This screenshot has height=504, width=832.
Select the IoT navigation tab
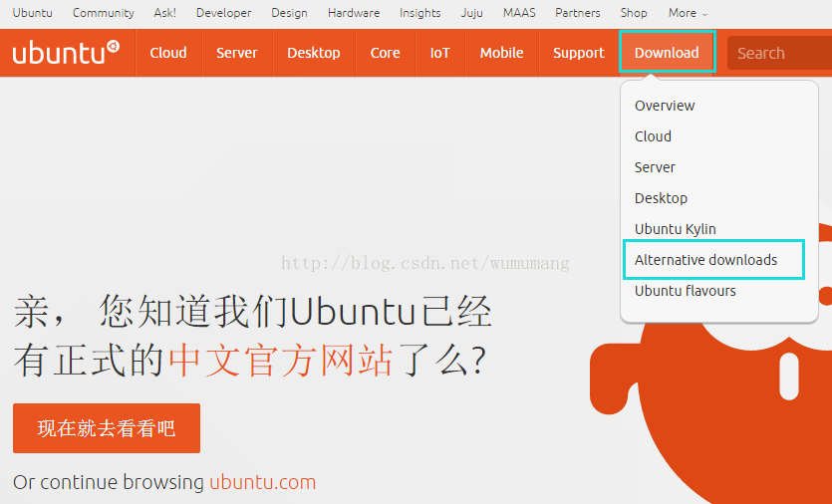(x=439, y=53)
